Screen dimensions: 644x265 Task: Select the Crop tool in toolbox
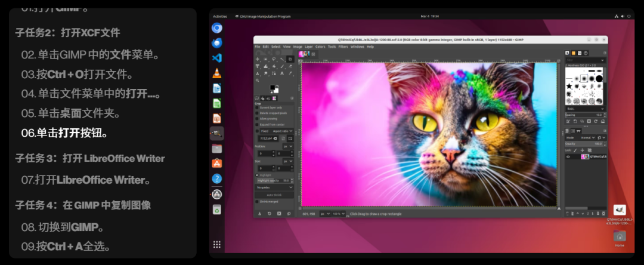[x=290, y=59]
